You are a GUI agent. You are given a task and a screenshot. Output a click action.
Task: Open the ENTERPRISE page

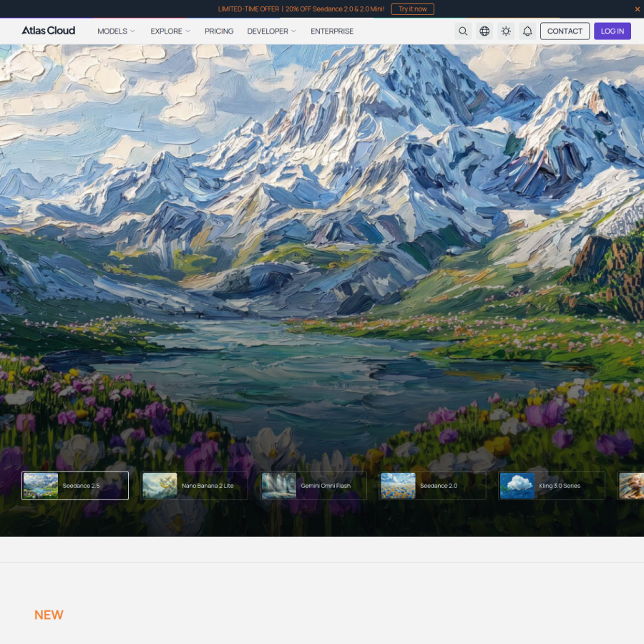pos(332,31)
